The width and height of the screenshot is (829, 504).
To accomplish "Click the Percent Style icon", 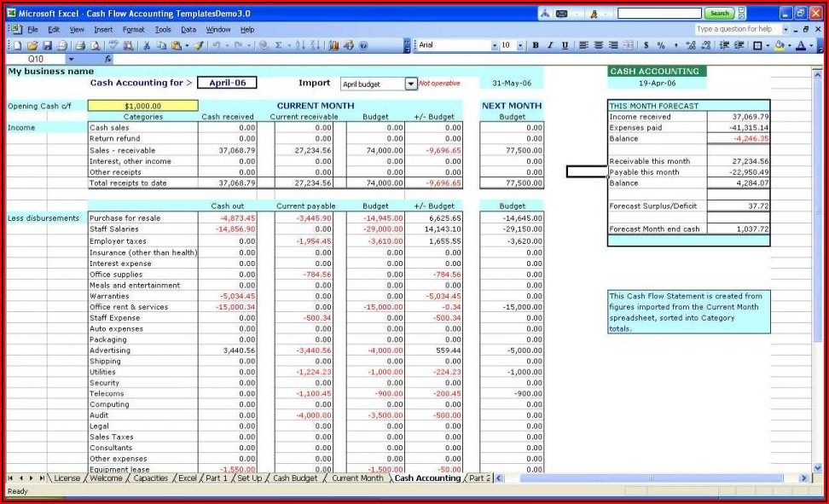I will (661, 45).
